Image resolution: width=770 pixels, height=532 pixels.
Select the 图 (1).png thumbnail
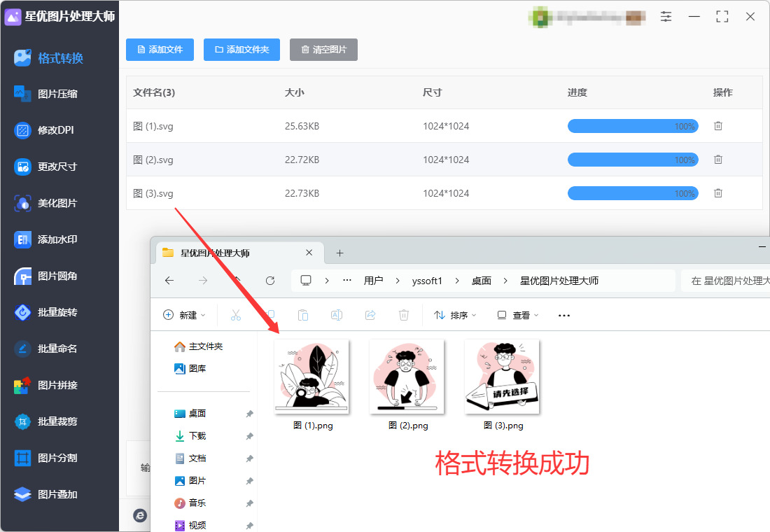click(311, 377)
